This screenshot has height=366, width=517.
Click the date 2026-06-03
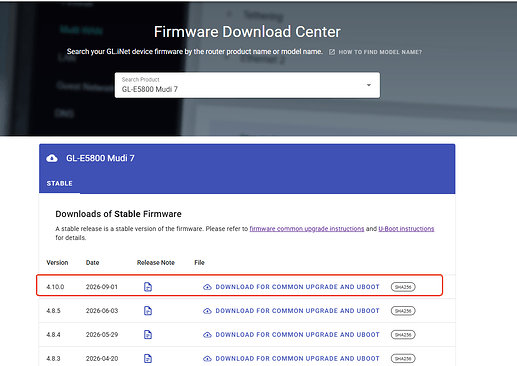tap(102, 311)
